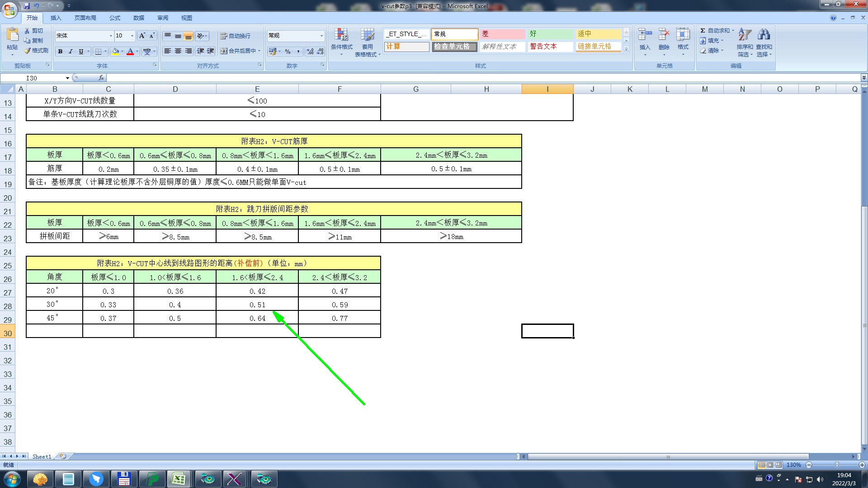Open the 公式 ribbon tab

pos(115,18)
